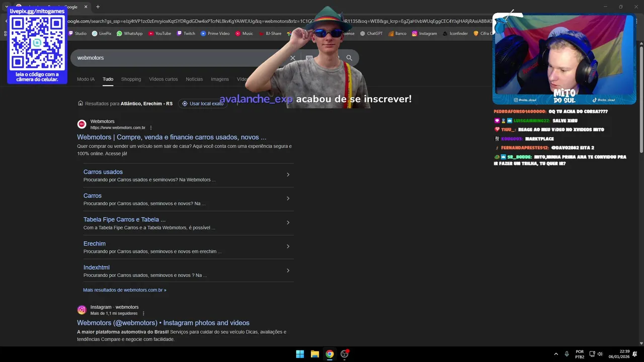Expand the Carros sitelink chevron
Viewport: 644px width, 362px height.
click(x=288, y=199)
